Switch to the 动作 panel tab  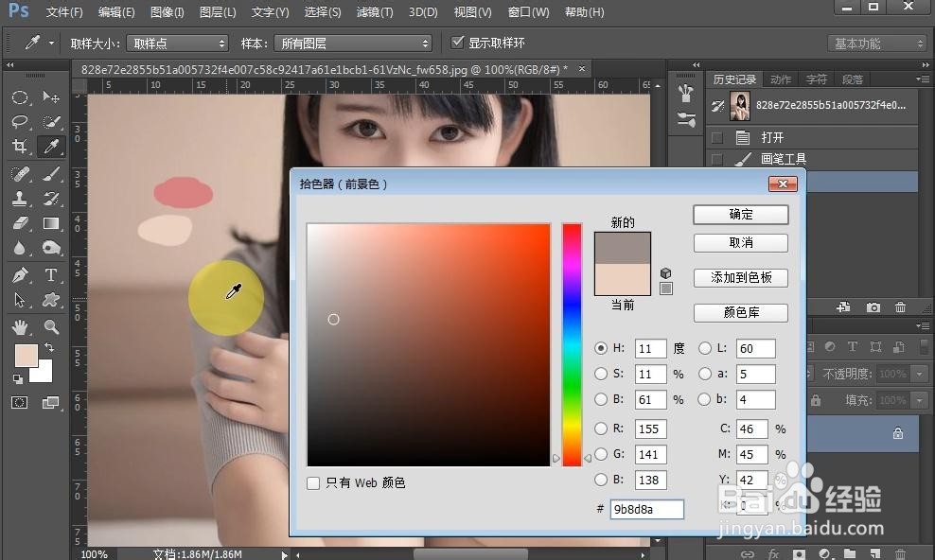[780, 79]
